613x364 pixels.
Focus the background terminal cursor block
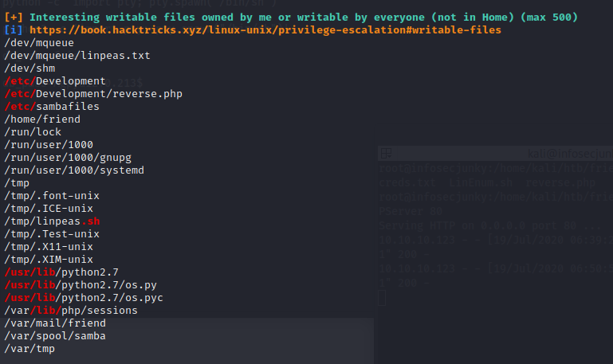[x=383, y=298]
